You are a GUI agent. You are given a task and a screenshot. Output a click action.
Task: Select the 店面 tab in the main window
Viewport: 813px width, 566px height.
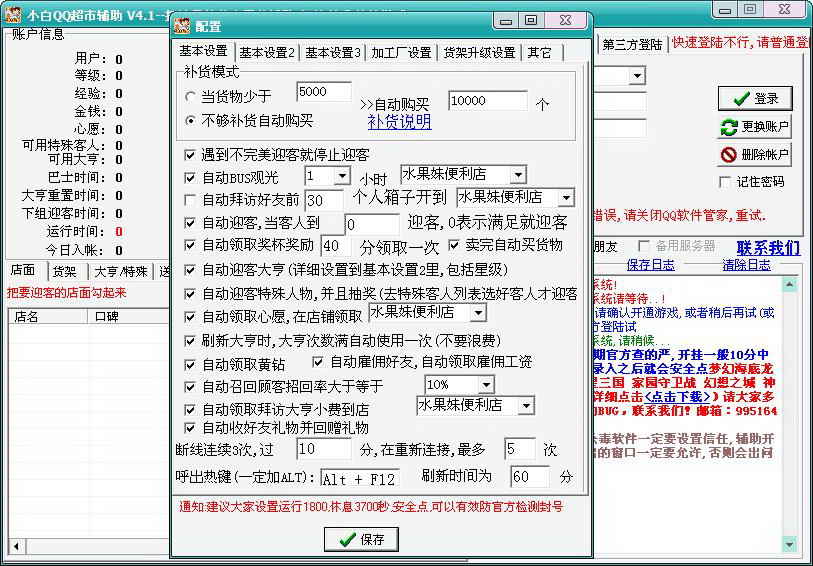(23, 270)
